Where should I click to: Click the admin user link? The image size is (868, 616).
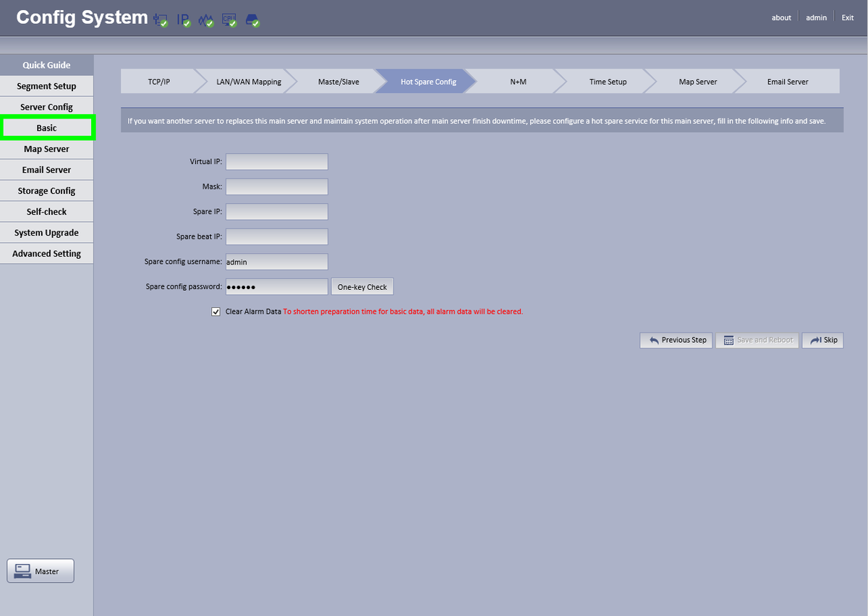pyautogui.click(x=817, y=18)
